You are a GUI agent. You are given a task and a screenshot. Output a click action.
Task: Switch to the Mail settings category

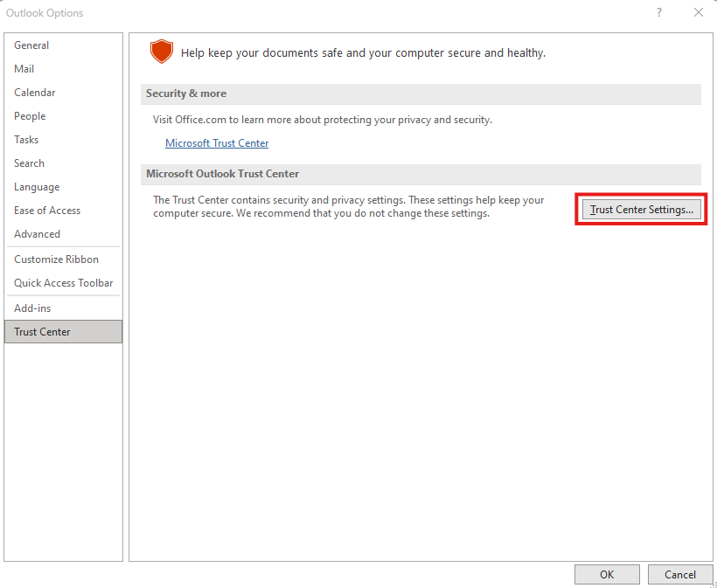[24, 69]
